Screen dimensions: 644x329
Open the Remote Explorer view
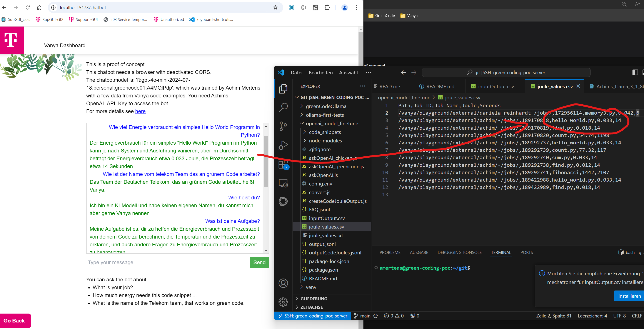[283, 183]
